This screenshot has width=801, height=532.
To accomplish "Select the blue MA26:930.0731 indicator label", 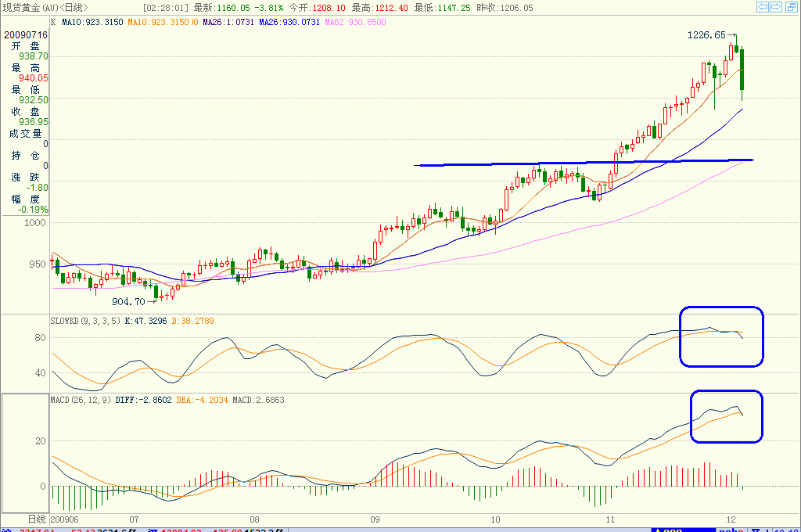I will [x=289, y=22].
